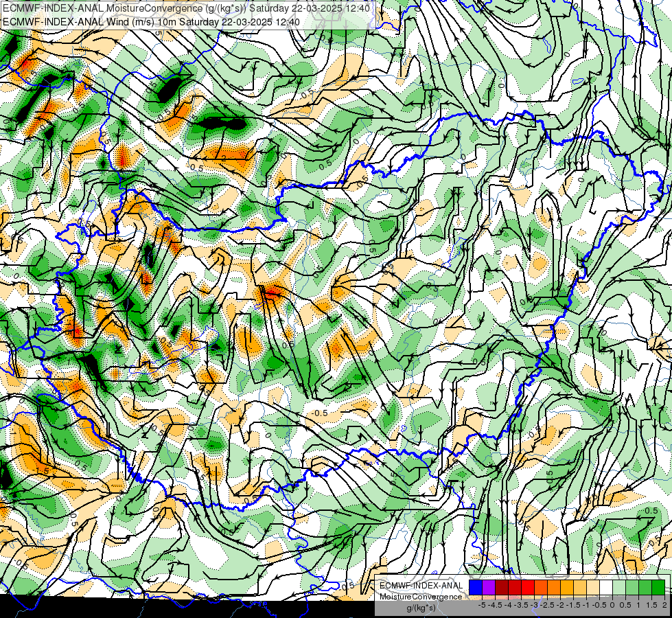The image size is (672, 618).
Task: Click the legend scale tick label 0.5
Action: [626, 605]
